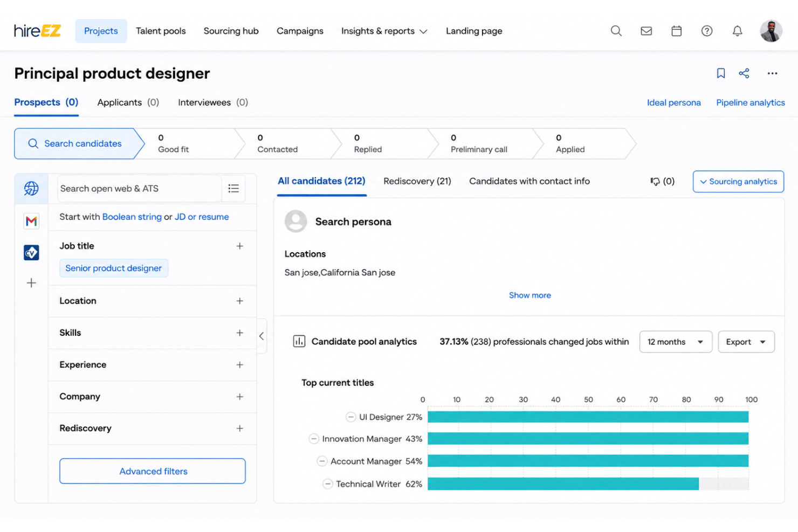Viewport: 798px width, 532px height.
Task: Open the user profile avatar
Action: pyautogui.click(x=771, y=31)
